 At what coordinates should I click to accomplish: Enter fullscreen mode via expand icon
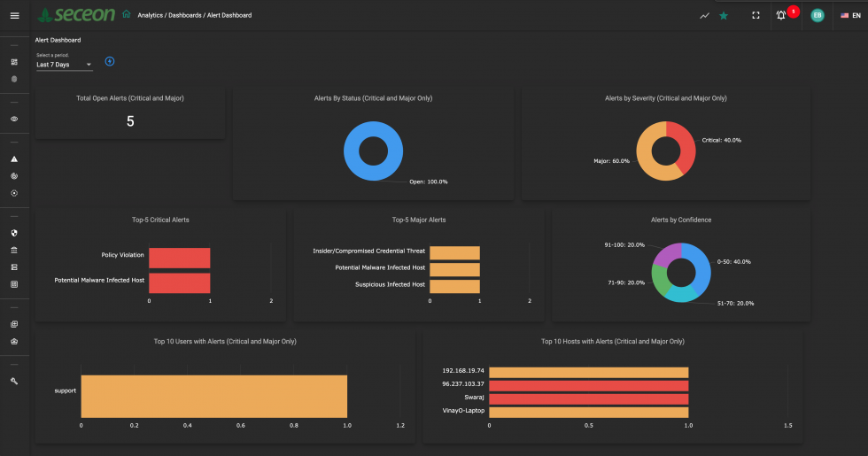pos(756,15)
